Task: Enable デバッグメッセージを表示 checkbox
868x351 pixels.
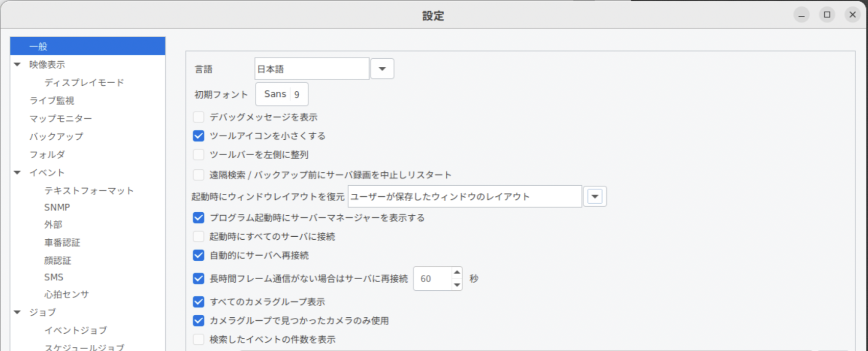Action: (199, 117)
